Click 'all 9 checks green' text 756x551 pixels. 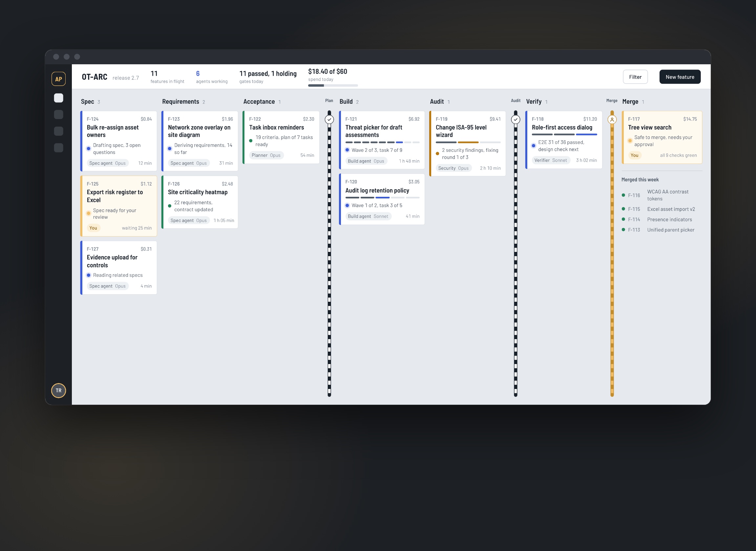tap(678, 155)
